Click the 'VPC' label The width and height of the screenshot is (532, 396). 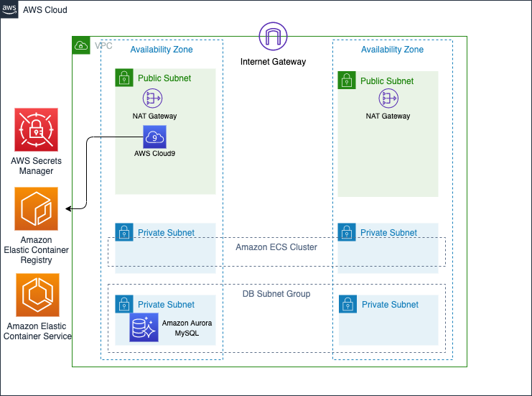point(103,45)
